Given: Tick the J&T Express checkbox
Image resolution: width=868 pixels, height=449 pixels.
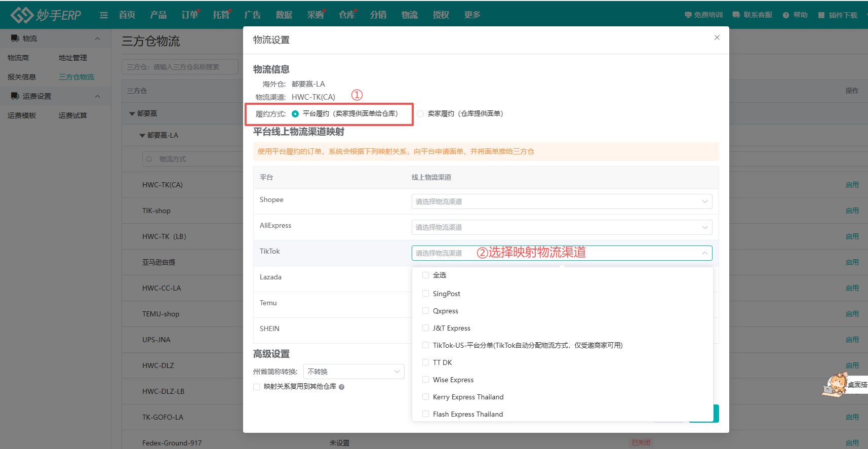Looking at the screenshot, I should click(425, 328).
